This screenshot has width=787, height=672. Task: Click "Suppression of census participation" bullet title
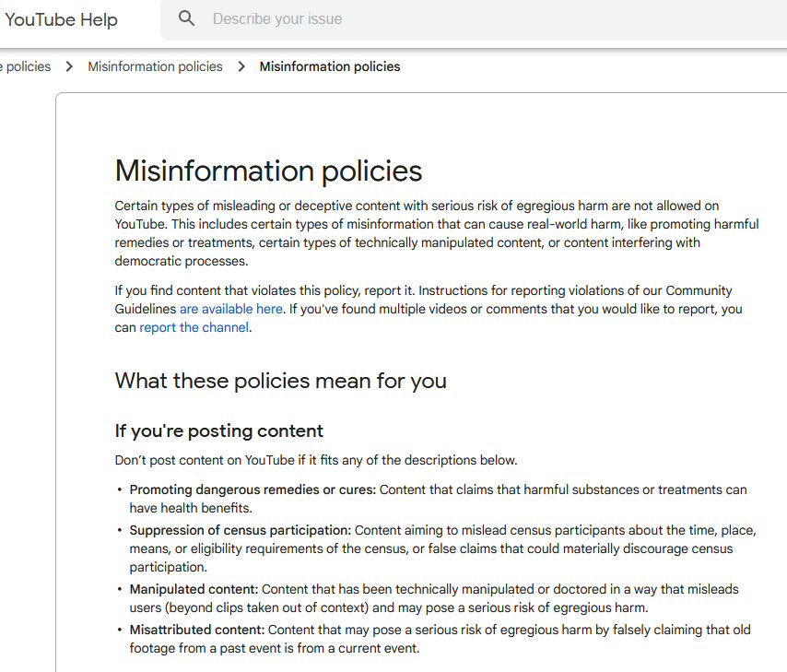[x=240, y=530]
